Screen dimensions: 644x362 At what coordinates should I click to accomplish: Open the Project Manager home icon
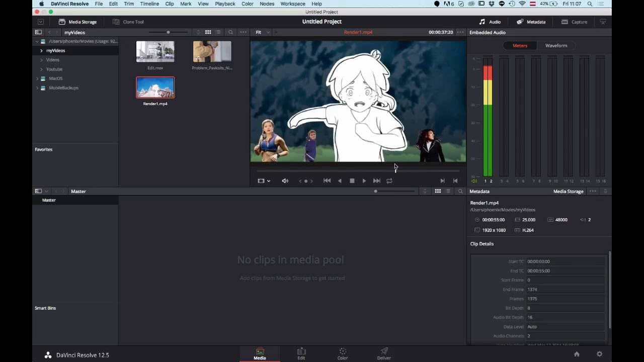tap(577, 354)
